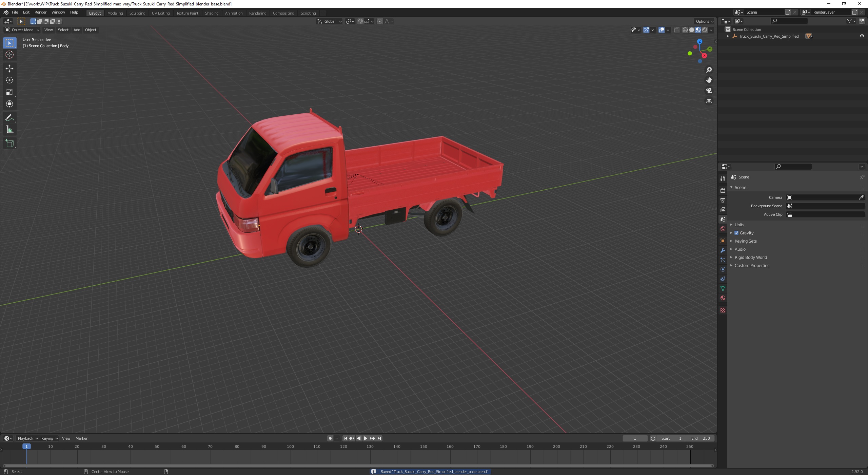Select the Annotate pencil tool
Image resolution: width=868 pixels, height=475 pixels.
point(9,118)
